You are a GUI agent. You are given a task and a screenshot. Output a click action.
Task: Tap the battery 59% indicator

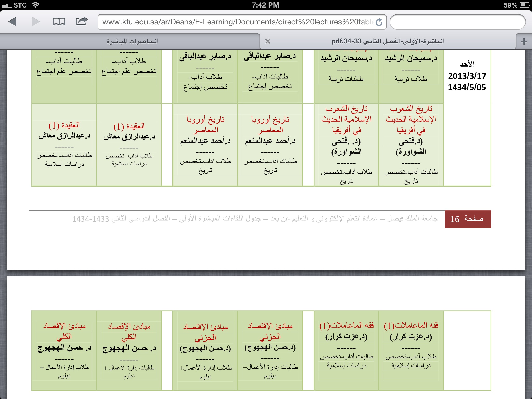coord(516,5)
